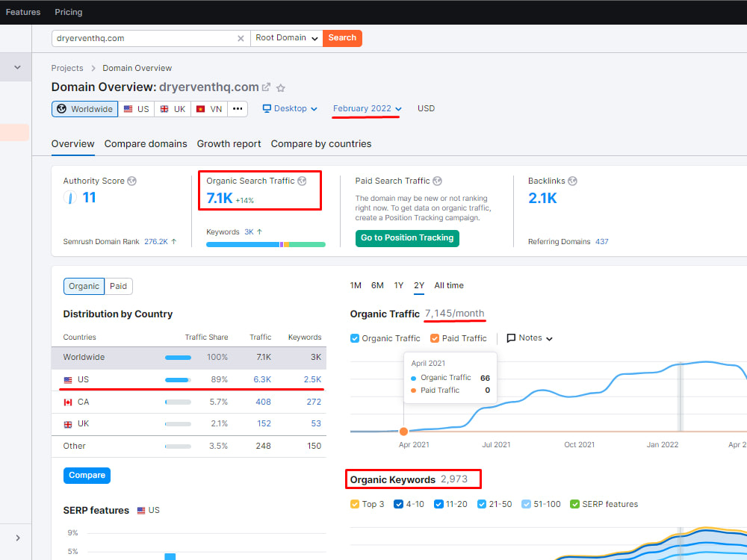Screen dimensions: 747x560
Task: Toggle 21-50 positions checkbox
Action: tap(482, 504)
